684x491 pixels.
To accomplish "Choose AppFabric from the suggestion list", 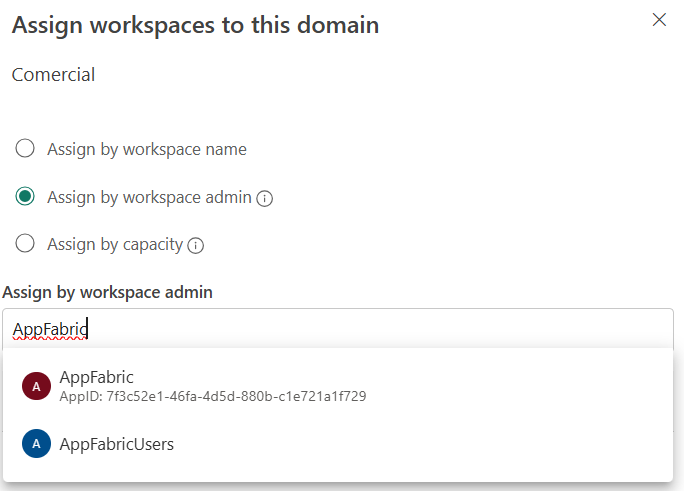I will (x=97, y=377).
